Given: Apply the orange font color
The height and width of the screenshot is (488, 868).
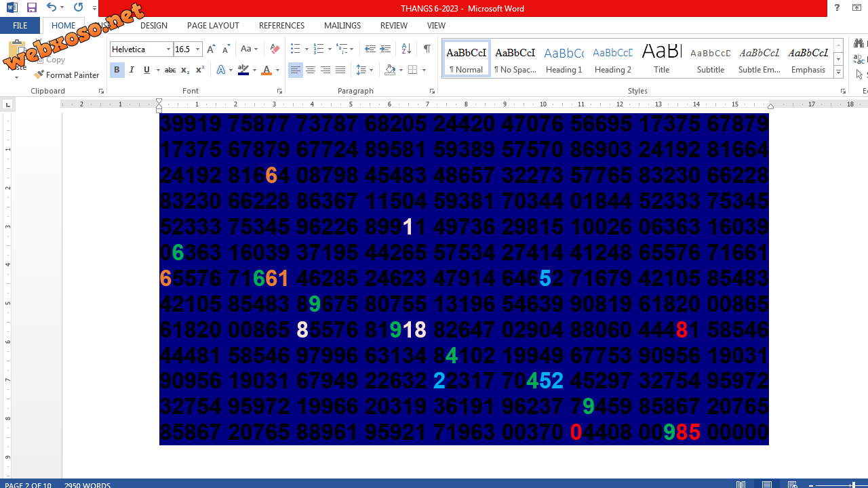Looking at the screenshot, I should point(267,70).
